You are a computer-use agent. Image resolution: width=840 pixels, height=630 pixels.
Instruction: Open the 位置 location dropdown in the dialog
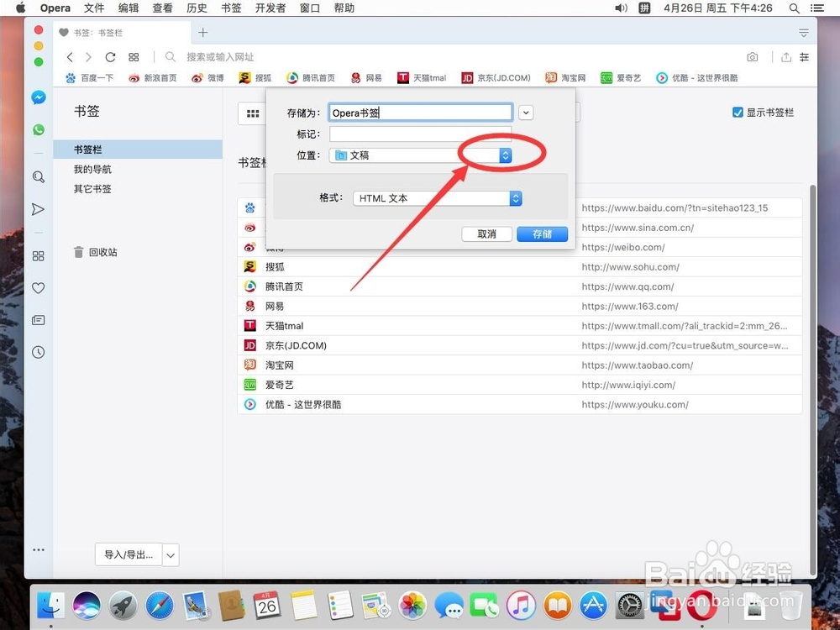505,155
